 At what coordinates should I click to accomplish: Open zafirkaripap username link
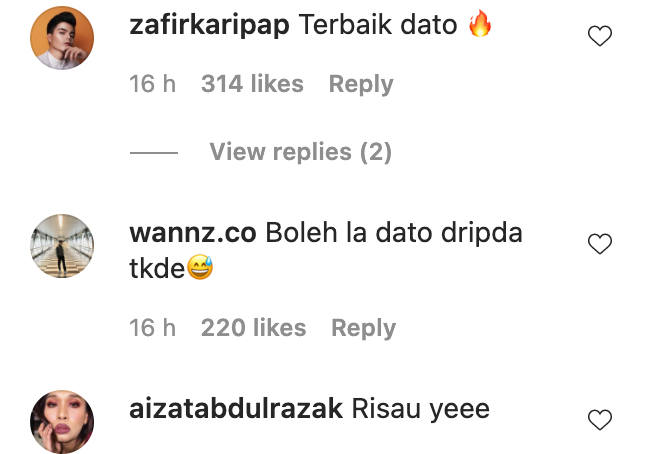[x=209, y=25]
